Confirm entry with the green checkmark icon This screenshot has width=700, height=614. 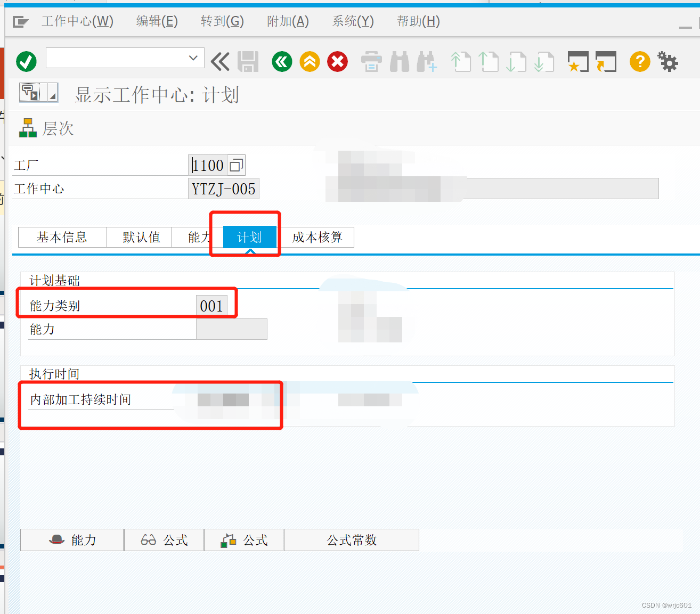click(26, 61)
